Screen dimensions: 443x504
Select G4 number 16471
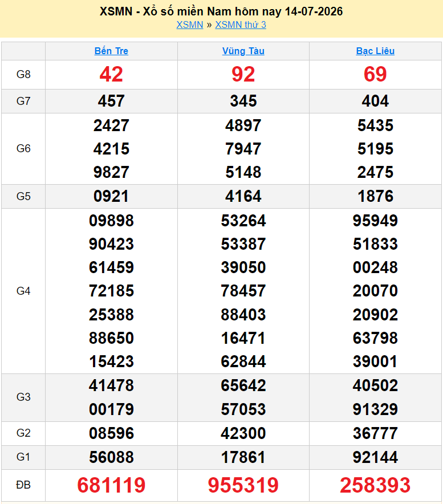pos(243,338)
